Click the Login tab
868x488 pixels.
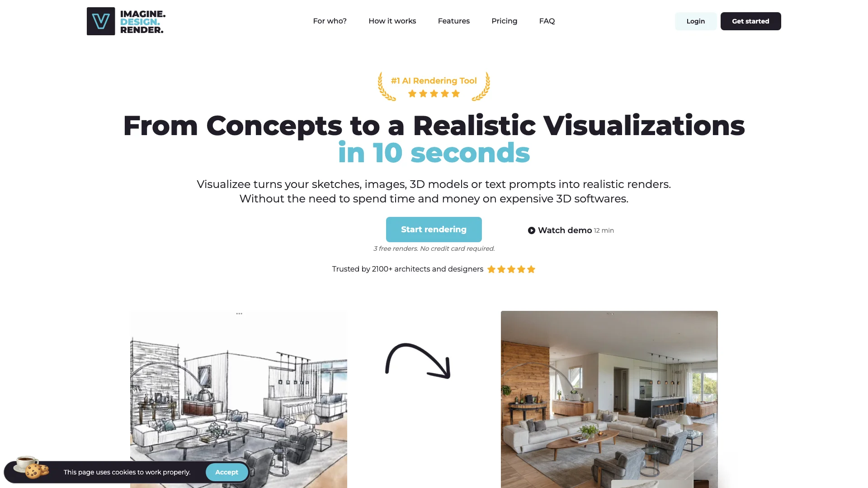pos(696,21)
